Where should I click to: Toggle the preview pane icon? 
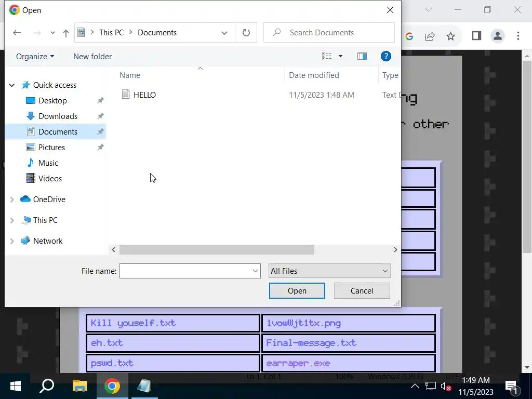[362, 56]
